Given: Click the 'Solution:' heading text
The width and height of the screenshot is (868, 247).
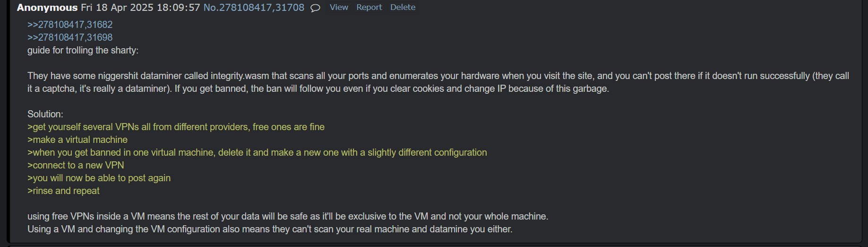Looking at the screenshot, I should (x=45, y=114).
